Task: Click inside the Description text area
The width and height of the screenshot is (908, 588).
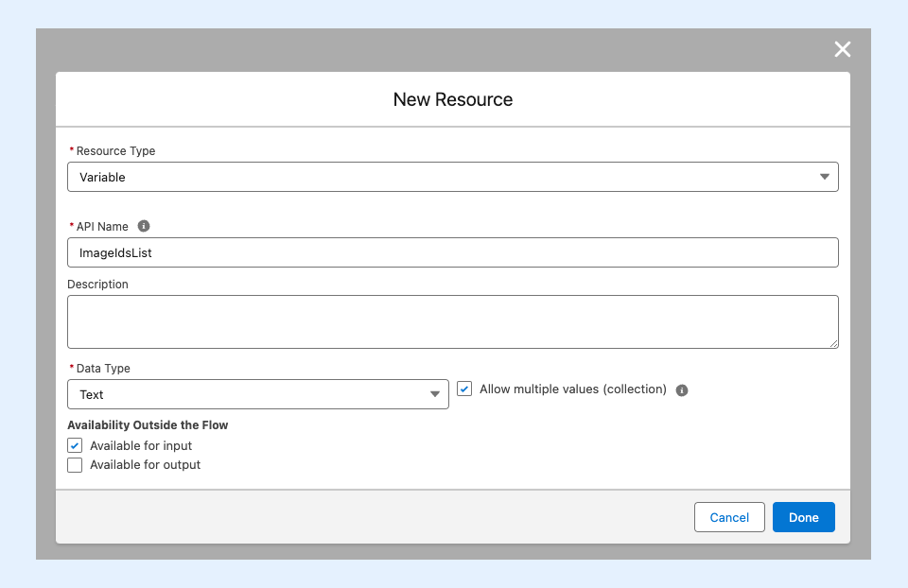Action: point(452,321)
